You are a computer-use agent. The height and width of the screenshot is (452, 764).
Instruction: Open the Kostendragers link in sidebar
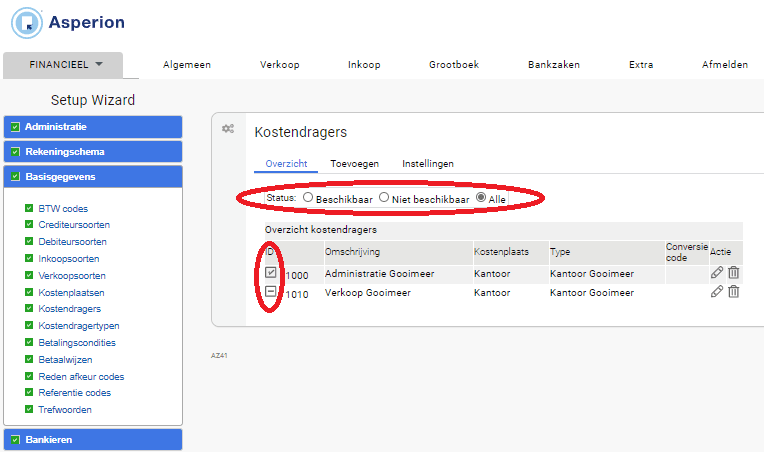click(70, 309)
